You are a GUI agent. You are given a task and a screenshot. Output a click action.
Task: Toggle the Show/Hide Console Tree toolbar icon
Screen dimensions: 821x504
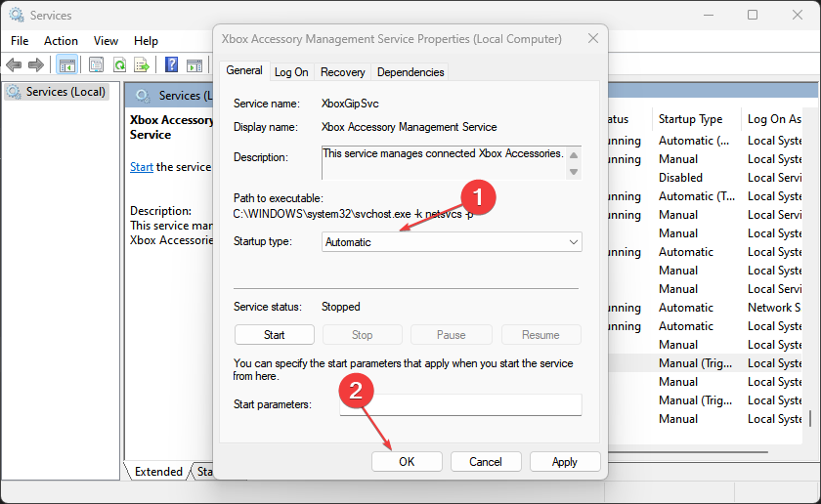tap(67, 65)
